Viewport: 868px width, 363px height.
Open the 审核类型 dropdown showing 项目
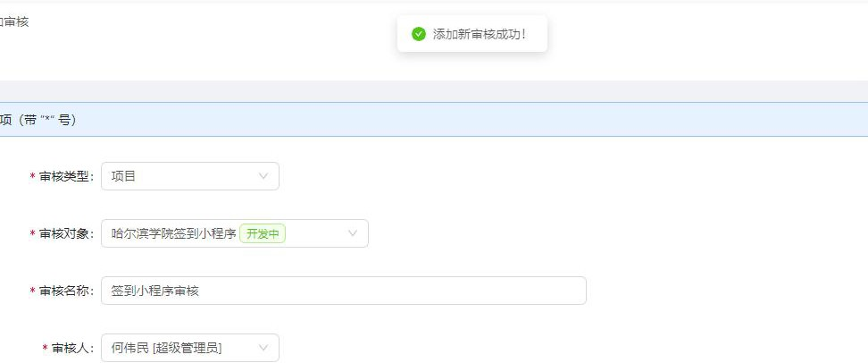click(179, 176)
